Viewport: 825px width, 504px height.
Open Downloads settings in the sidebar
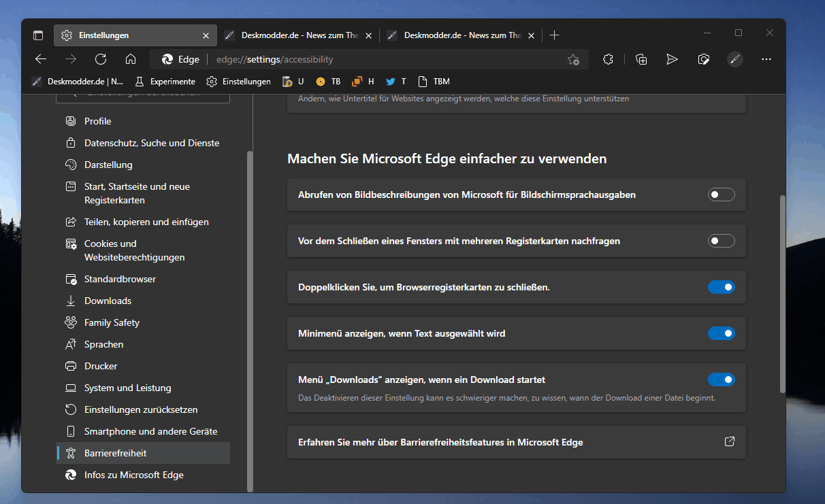(143, 301)
